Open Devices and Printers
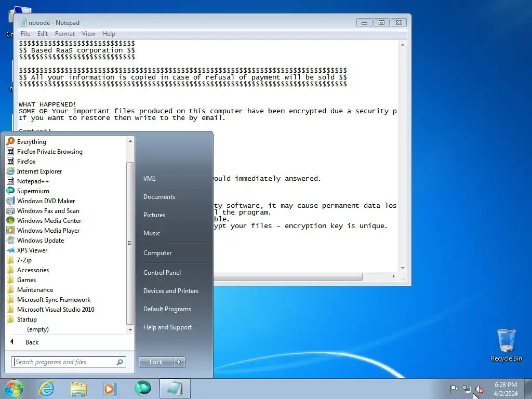This screenshot has width=532, height=399. 170,291
